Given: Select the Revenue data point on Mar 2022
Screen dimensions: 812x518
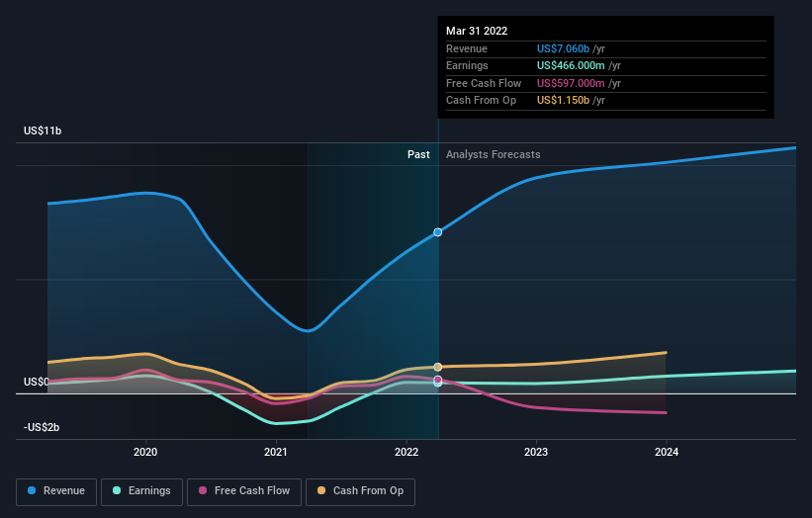Looking at the screenshot, I should point(438,232).
